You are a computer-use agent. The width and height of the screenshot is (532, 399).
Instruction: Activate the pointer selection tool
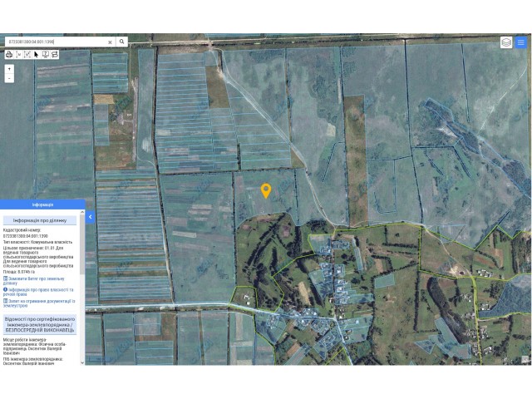tap(37, 54)
